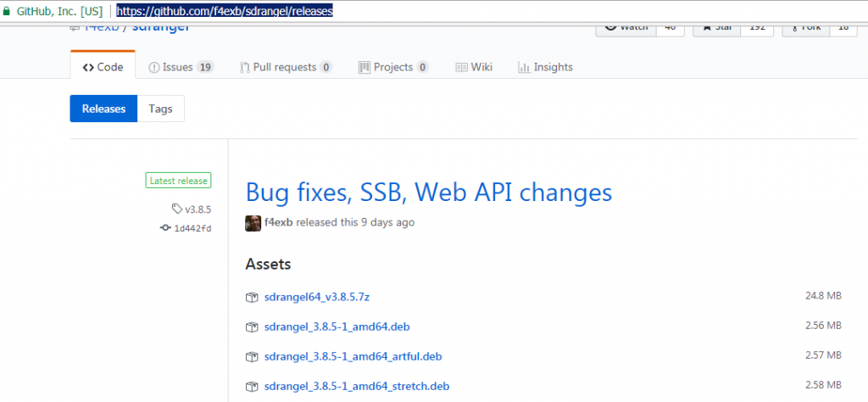The height and width of the screenshot is (402, 868).
Task: Download sdrangel_3.8.5-1_amd64_stretch.deb
Action: (x=356, y=386)
